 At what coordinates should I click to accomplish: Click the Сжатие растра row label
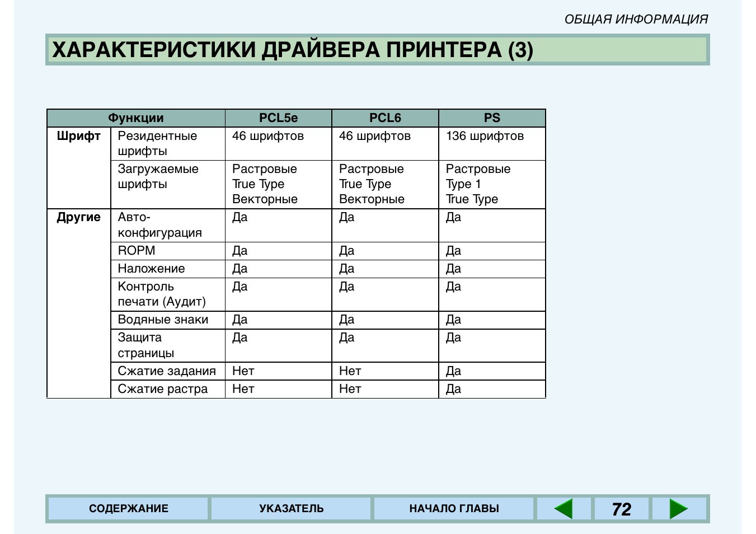tap(163, 389)
